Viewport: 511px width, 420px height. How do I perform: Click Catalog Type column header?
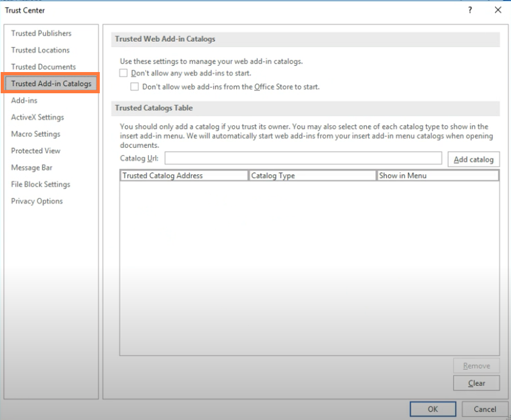tap(312, 176)
